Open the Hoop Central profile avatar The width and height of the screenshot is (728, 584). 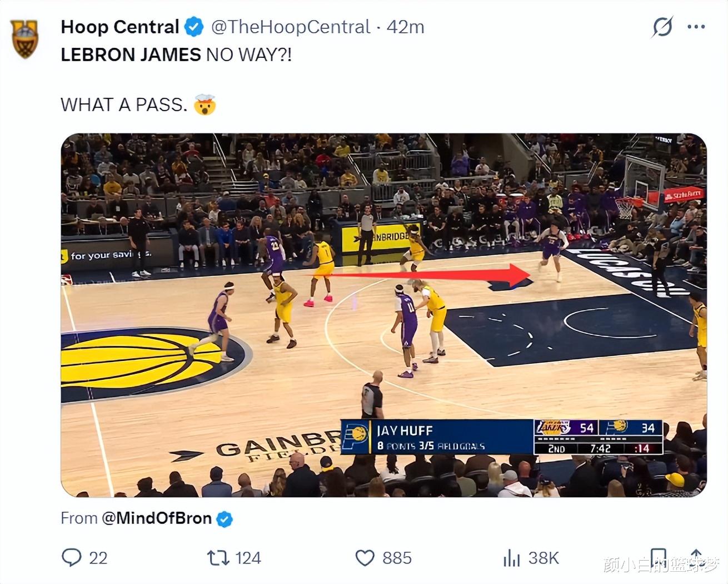[x=24, y=38]
